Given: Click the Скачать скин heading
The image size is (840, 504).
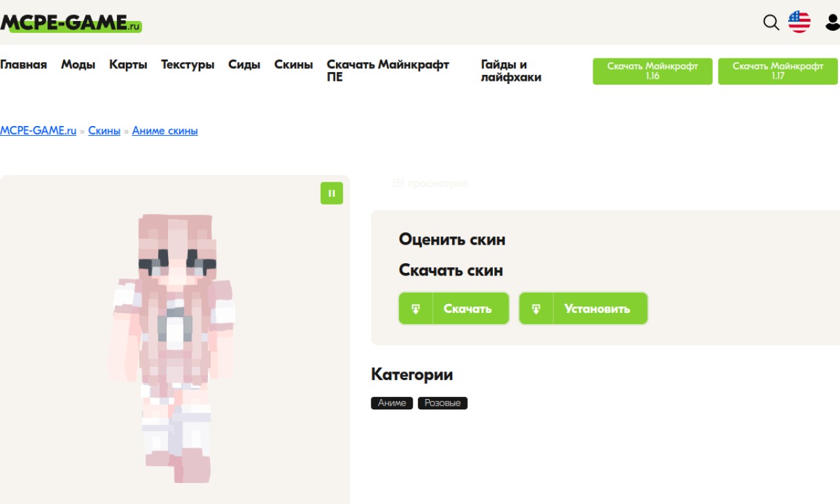Looking at the screenshot, I should pos(451,270).
